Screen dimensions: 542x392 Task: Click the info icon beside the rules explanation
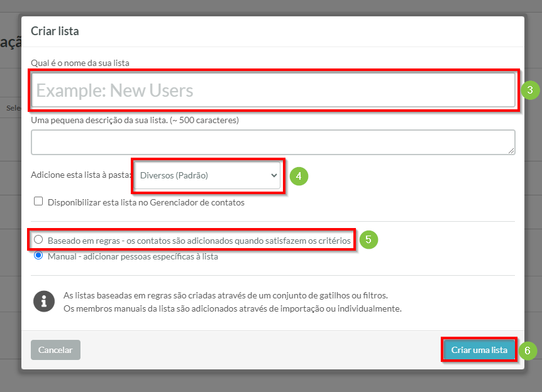(x=44, y=301)
